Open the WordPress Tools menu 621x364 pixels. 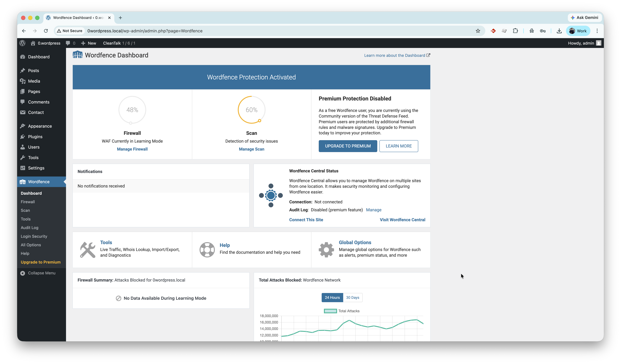pyautogui.click(x=33, y=158)
